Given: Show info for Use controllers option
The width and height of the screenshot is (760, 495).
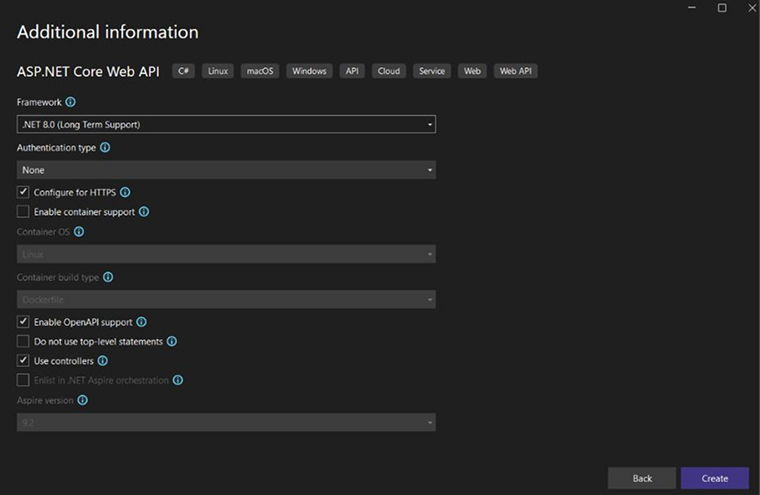Looking at the screenshot, I should coord(102,360).
